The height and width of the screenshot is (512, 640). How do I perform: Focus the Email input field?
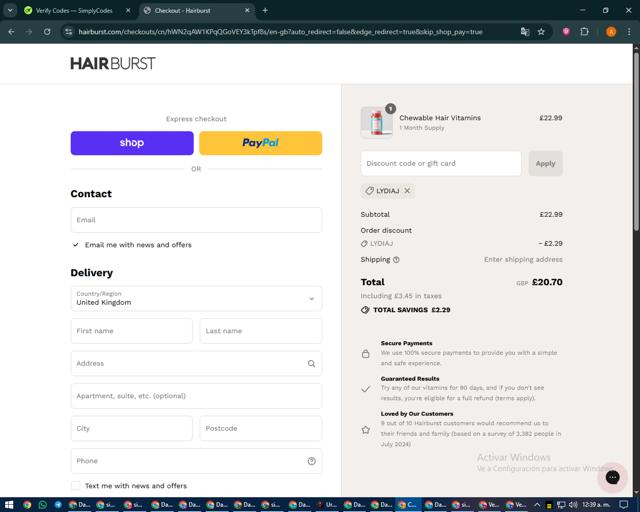(x=196, y=220)
